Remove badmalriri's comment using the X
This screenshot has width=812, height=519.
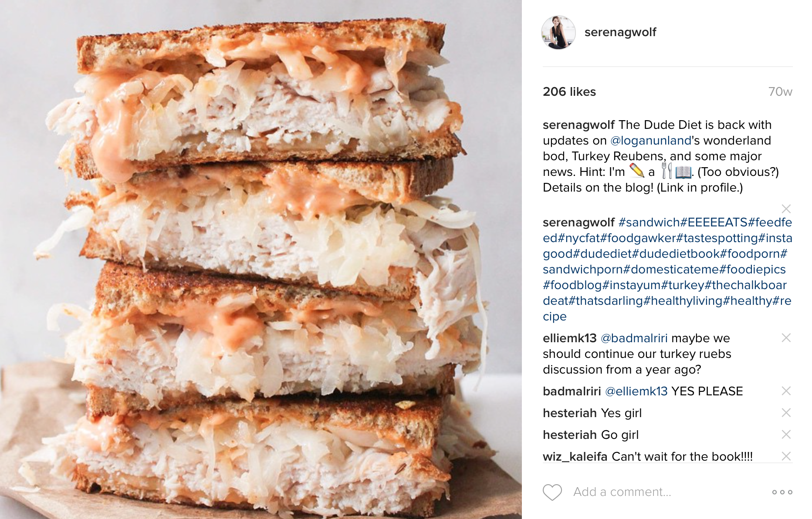click(x=786, y=391)
